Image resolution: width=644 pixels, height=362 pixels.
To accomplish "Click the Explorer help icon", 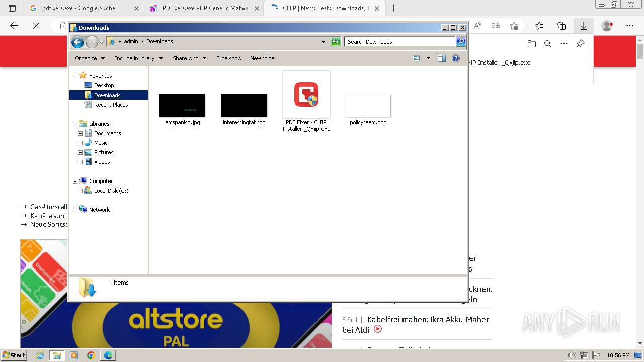I will 456,58.
